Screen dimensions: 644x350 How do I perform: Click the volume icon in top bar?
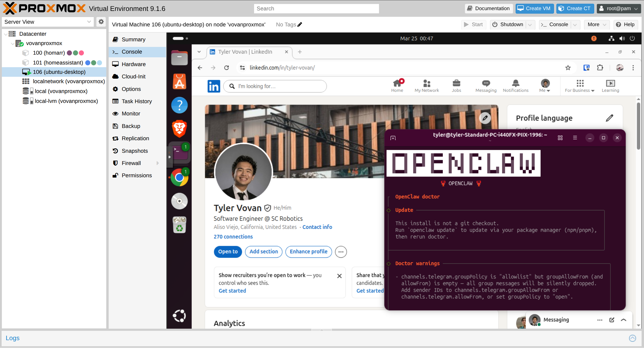tap(622, 38)
